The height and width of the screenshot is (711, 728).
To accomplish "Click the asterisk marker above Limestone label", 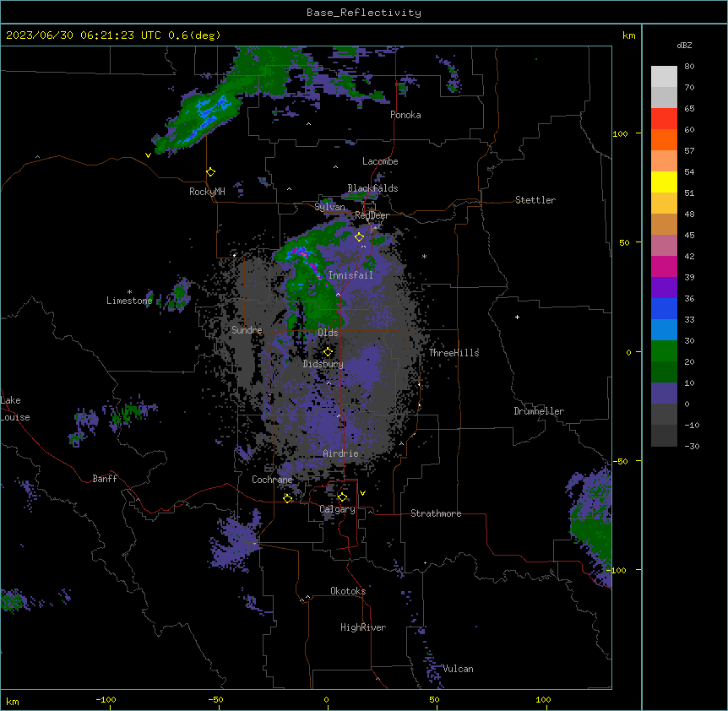I will coord(129,292).
